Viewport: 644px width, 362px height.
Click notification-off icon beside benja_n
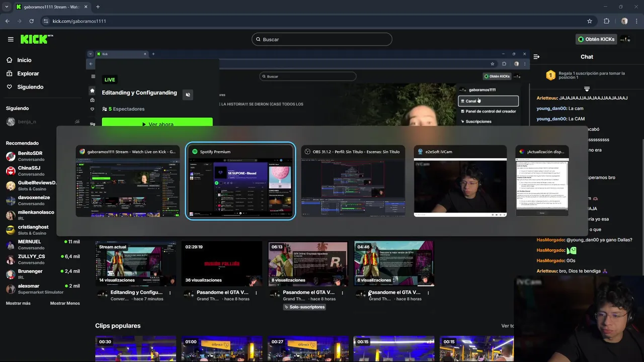click(x=77, y=122)
